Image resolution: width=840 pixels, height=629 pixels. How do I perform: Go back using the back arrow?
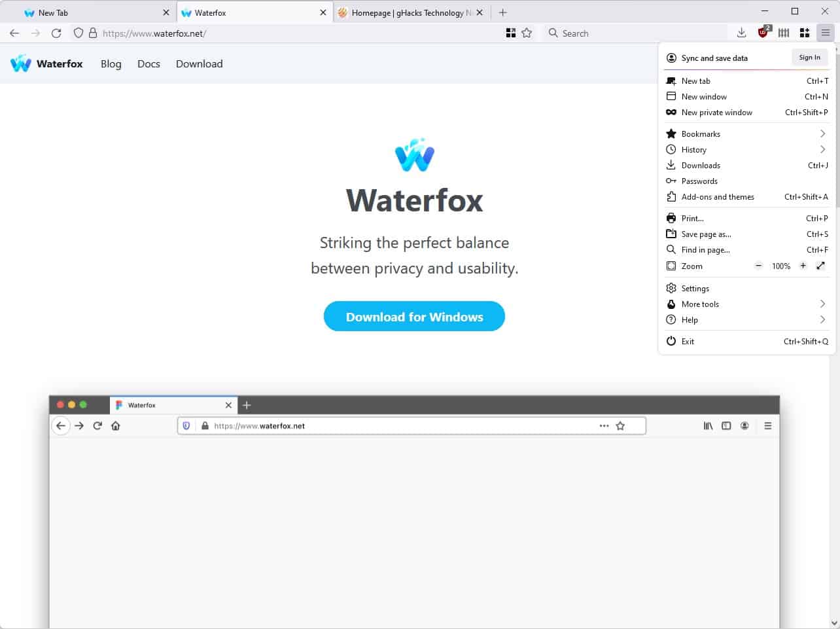point(14,32)
